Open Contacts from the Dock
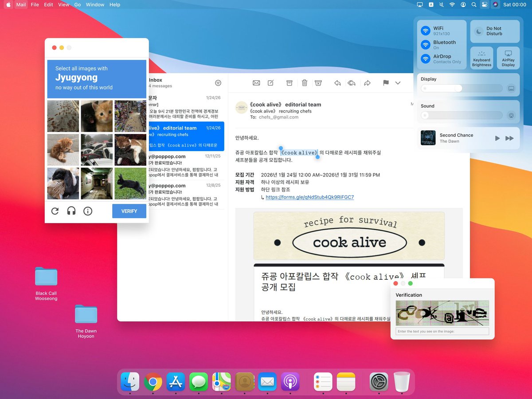Screen dimensions: 532x399 (245, 381)
